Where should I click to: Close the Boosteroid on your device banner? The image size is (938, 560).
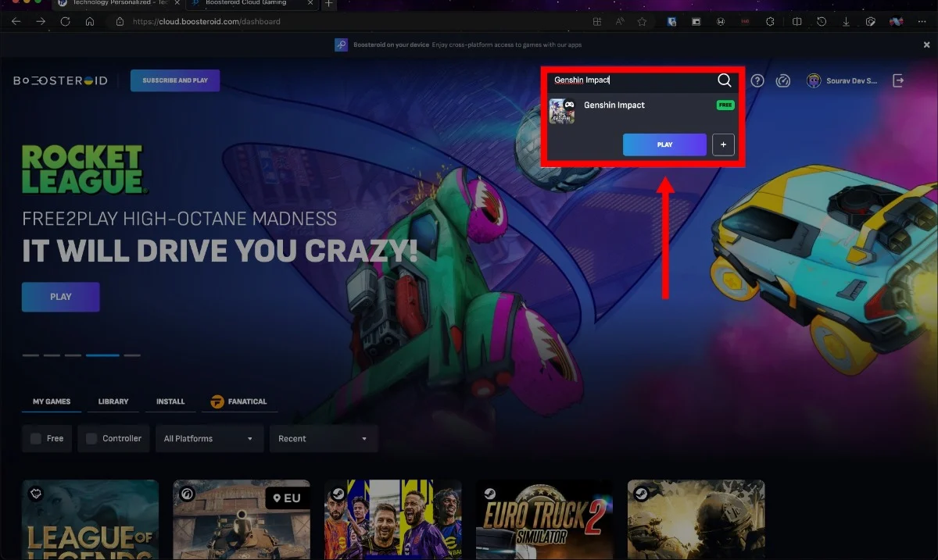(x=927, y=45)
